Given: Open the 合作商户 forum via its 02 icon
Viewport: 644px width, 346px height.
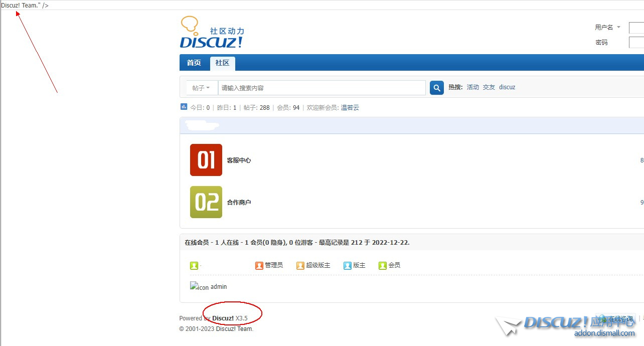Looking at the screenshot, I should click(x=206, y=202).
